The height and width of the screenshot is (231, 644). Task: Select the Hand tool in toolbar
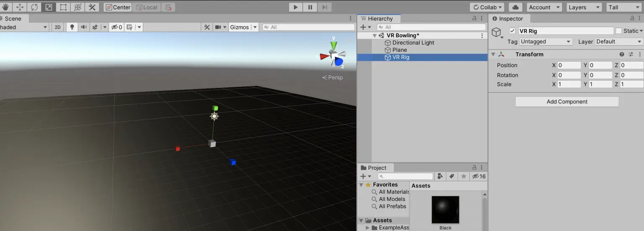click(5, 7)
